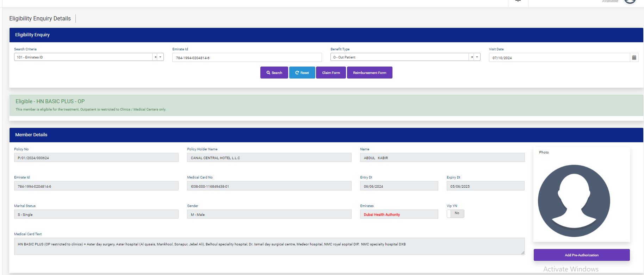Click the Emirate Id search input field

(x=247, y=58)
